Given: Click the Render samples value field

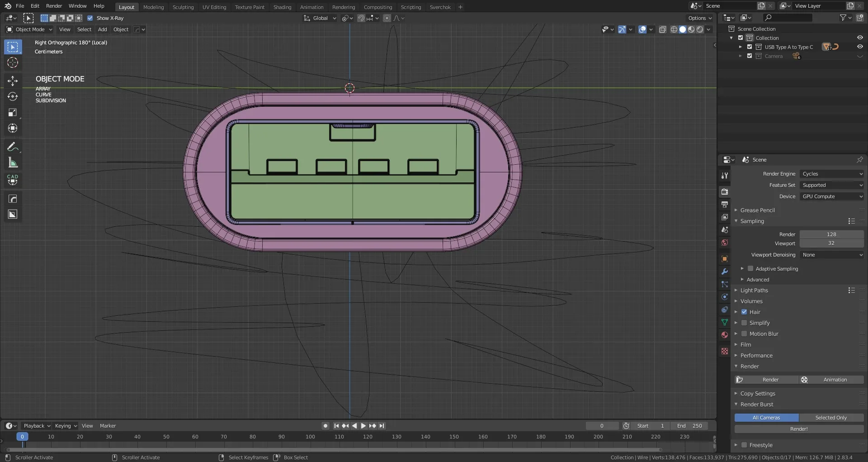Looking at the screenshot, I should pos(831,234).
